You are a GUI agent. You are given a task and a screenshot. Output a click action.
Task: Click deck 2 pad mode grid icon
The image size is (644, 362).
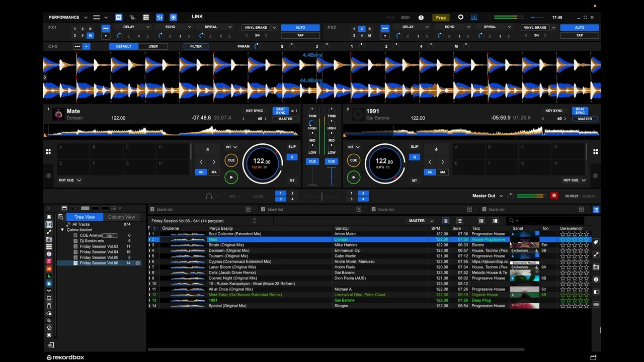[x=595, y=151]
